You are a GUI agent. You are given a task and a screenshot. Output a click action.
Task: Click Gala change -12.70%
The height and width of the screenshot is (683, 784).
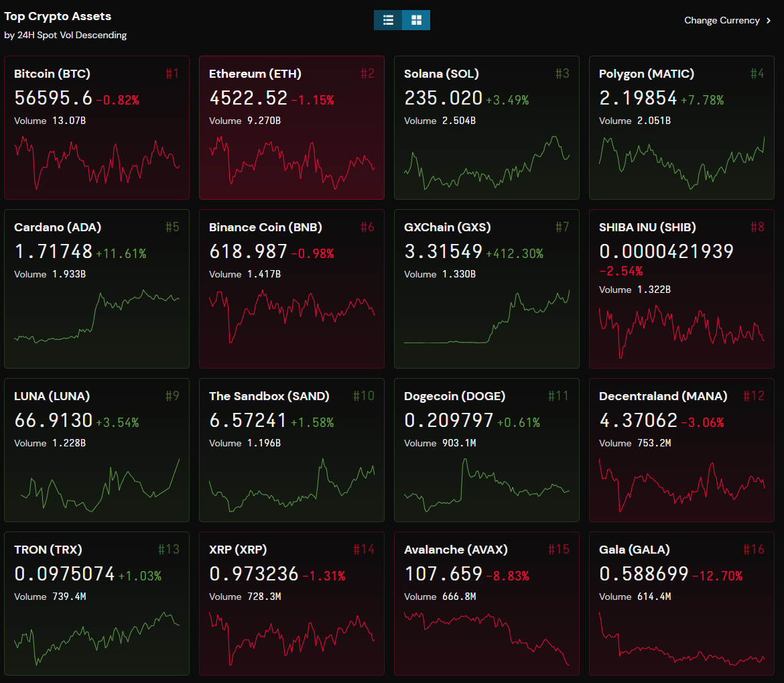(718, 576)
